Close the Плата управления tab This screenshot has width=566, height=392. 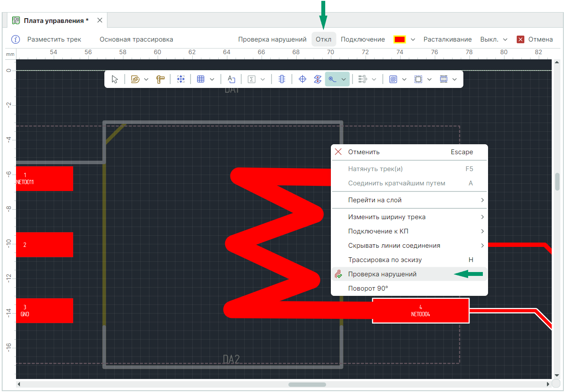click(100, 20)
